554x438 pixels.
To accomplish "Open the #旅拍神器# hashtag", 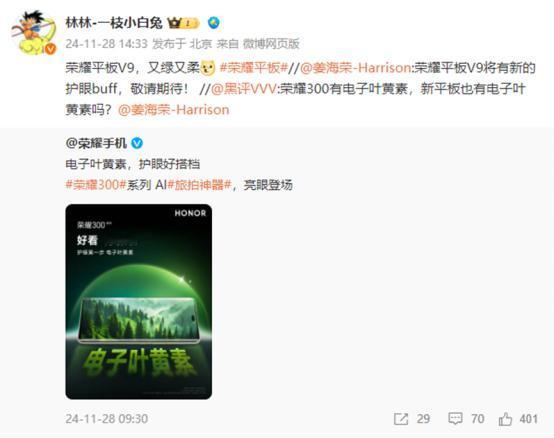I will click(199, 185).
